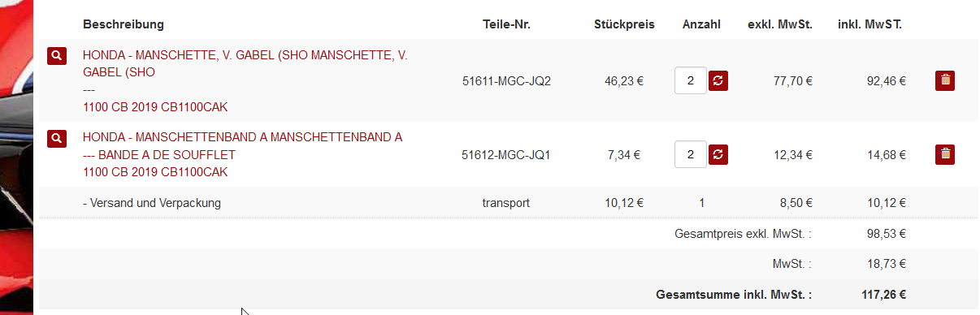This screenshot has width=980, height=315.
Task: Refresh quantity for part 51612-MGC-JQ1
Action: (718, 154)
